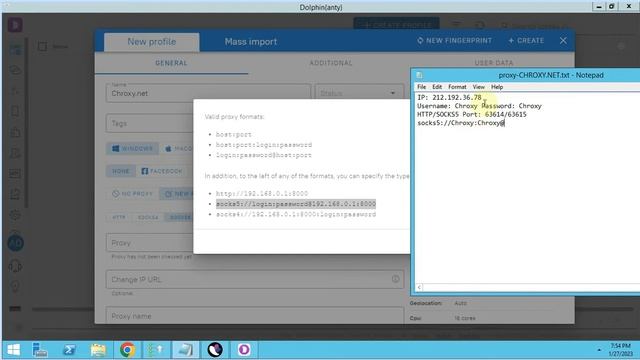Switch to Dolphin Anty taskbar icon
Screen dimensions: 640x360
point(215,350)
